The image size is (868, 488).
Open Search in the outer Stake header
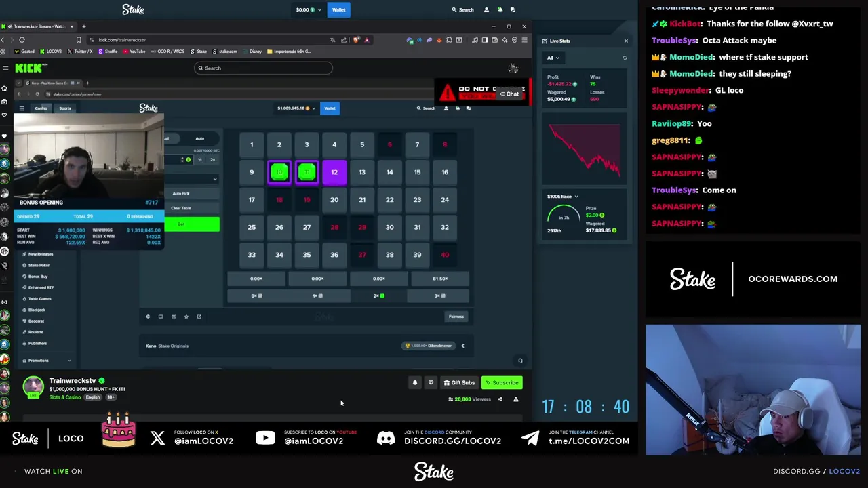click(x=463, y=9)
